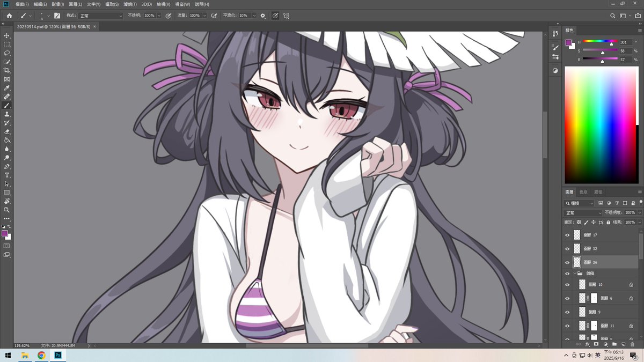644x362 pixels.
Task: Select the Eraser tool
Action: point(7,131)
